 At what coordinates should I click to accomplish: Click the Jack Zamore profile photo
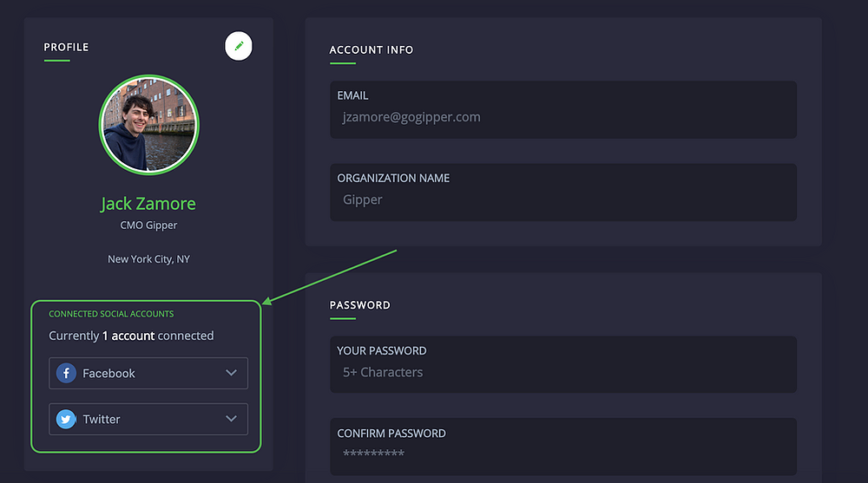pos(149,125)
